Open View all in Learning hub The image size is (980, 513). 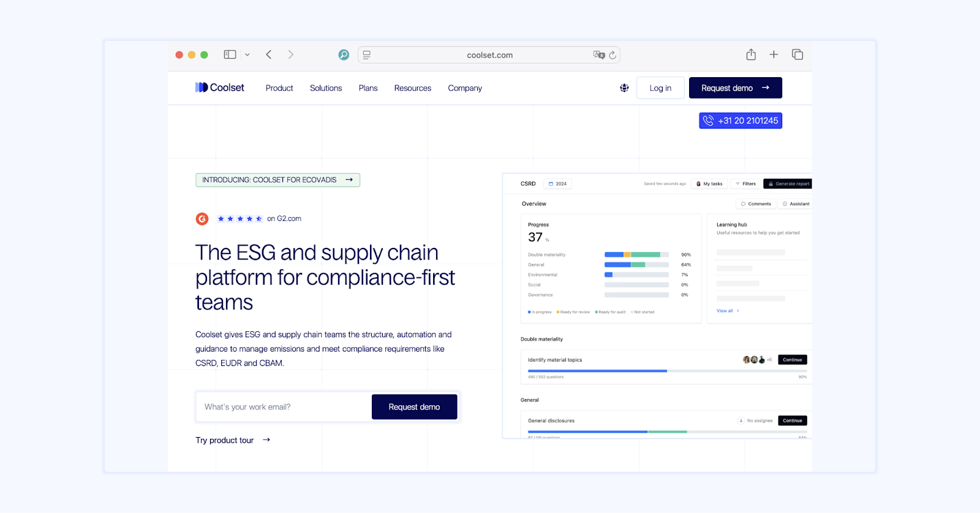(x=728, y=311)
